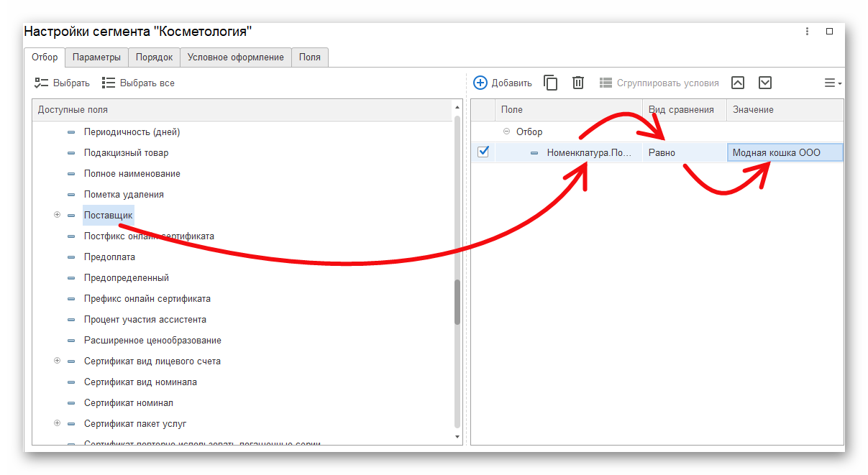Click the Add (Добавить) plus icon
The image size is (868, 475).
point(480,83)
